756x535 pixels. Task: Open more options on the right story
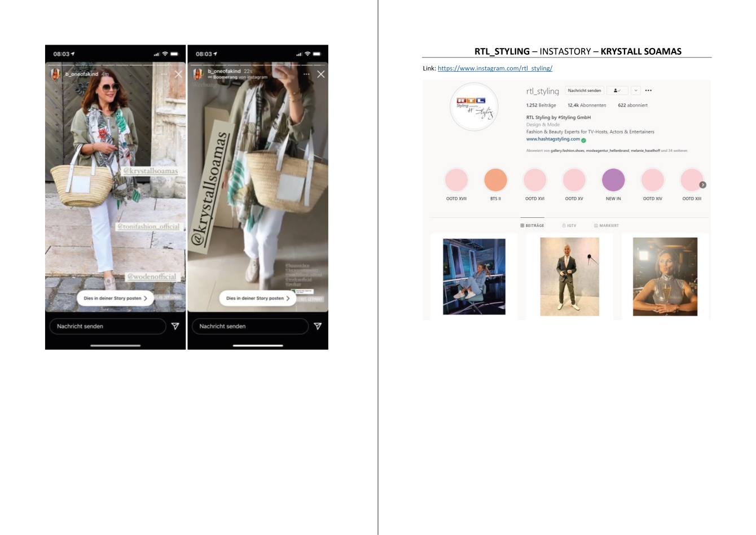pyautogui.click(x=306, y=74)
